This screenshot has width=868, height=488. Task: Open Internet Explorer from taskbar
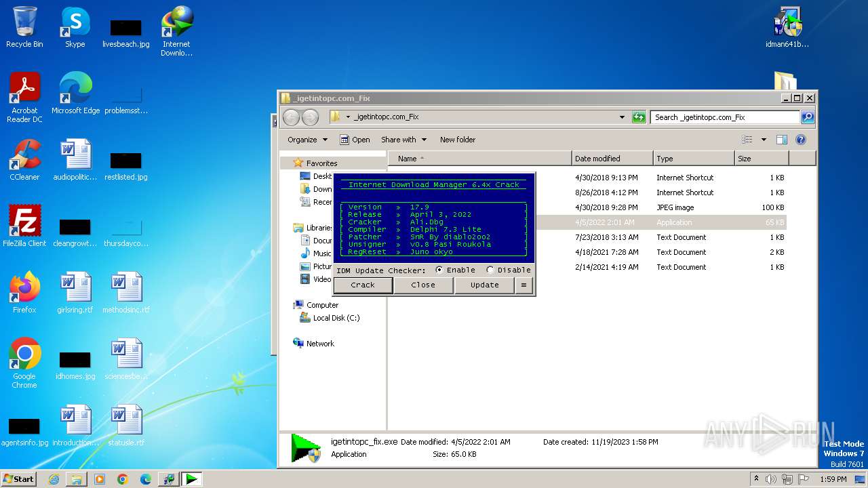[x=54, y=479]
